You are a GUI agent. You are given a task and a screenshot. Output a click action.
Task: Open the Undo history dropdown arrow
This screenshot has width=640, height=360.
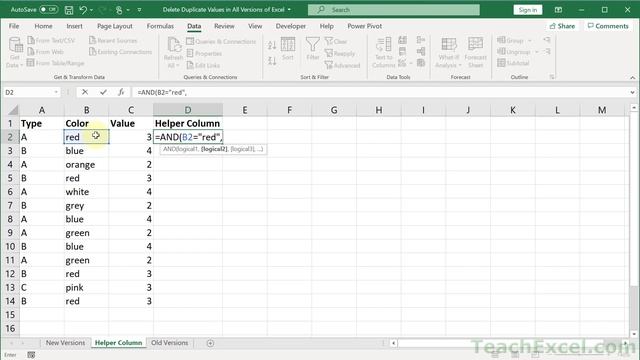click(x=91, y=10)
